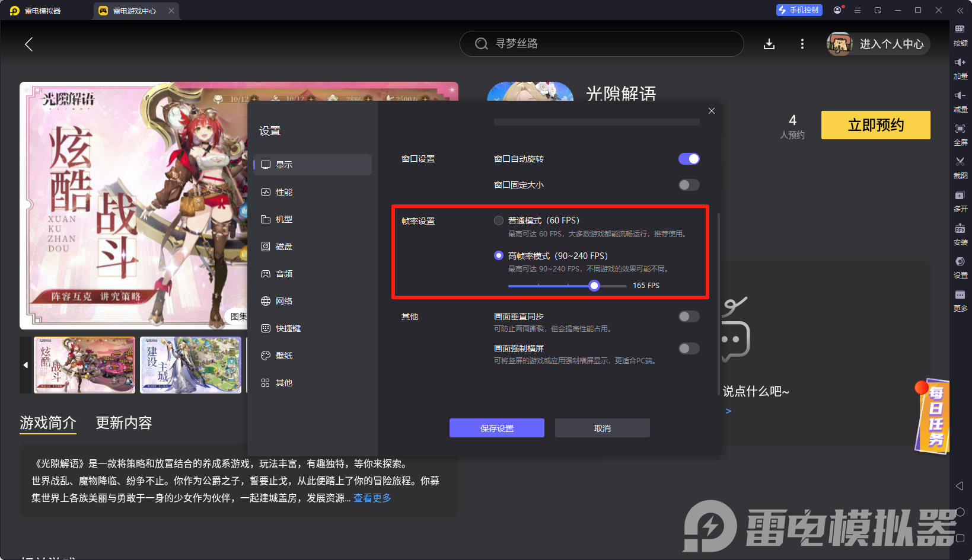The image size is (972, 560).
Task: Select 普通模式 (60 FPS) mode
Action: tap(499, 220)
